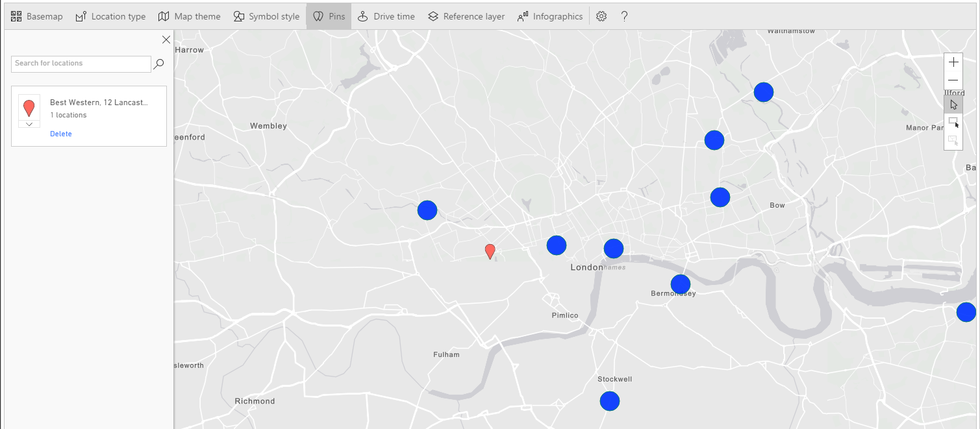Open the Drive time tool
The height and width of the screenshot is (429, 980).
(386, 16)
